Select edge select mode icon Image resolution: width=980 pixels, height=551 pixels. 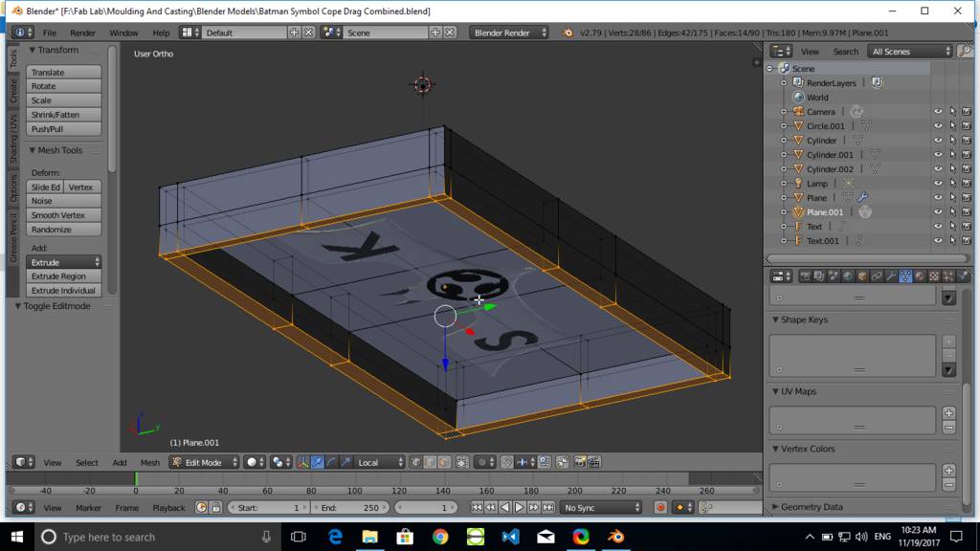[x=430, y=462]
